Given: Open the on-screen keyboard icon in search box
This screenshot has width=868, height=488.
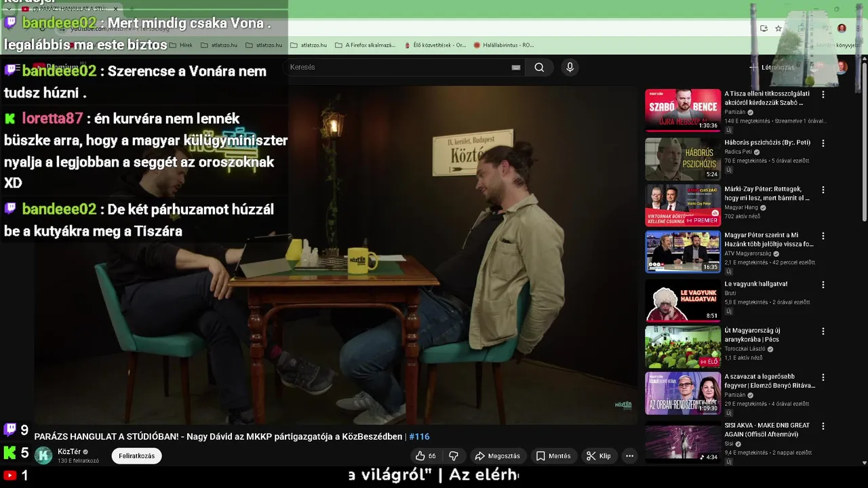Looking at the screenshot, I should pyautogui.click(x=516, y=67).
